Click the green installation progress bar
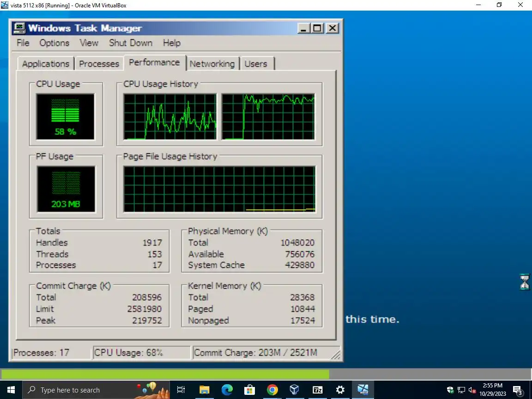 pyautogui.click(x=165, y=374)
